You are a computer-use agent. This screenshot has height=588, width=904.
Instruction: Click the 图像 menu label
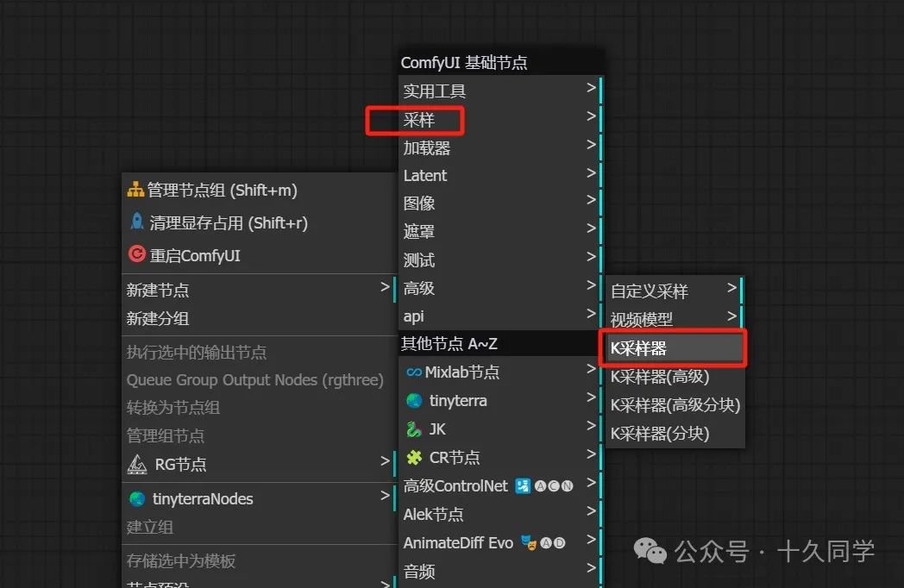point(419,203)
